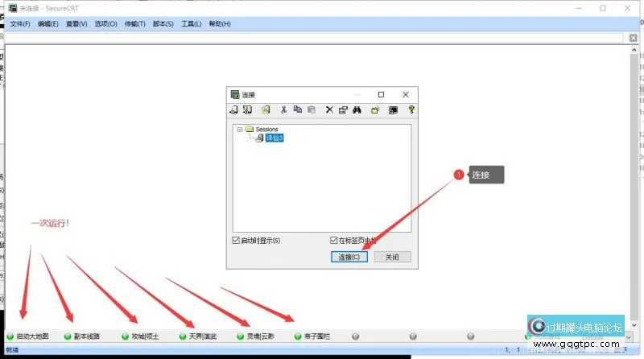Click the binoculars Find icon

(x=357, y=109)
